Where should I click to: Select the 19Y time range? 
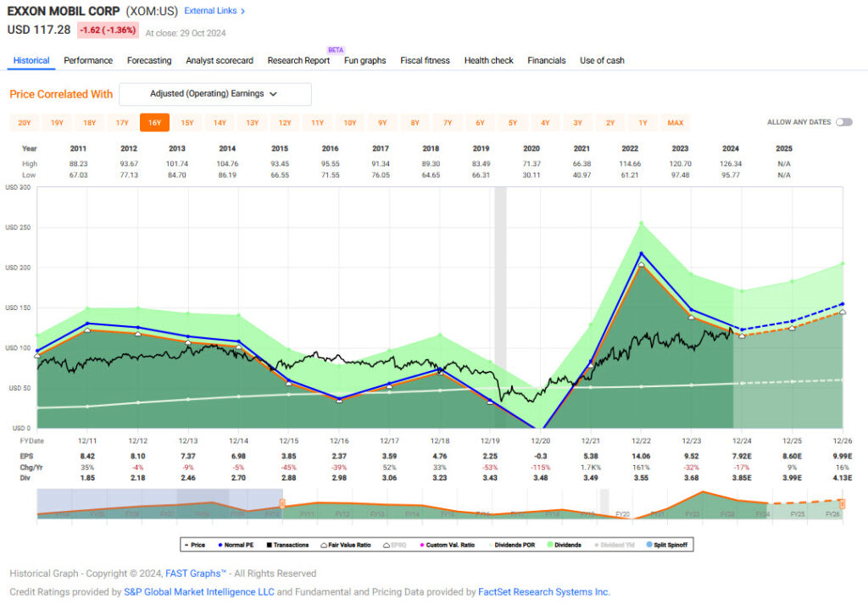[x=57, y=123]
